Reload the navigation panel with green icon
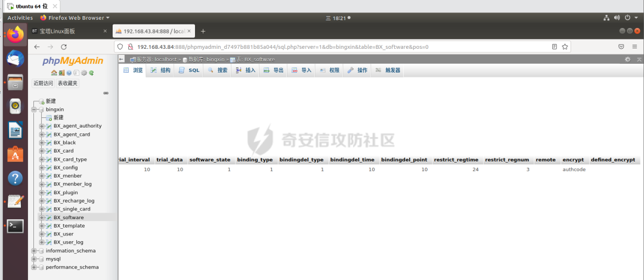The image size is (644, 280). [91, 73]
